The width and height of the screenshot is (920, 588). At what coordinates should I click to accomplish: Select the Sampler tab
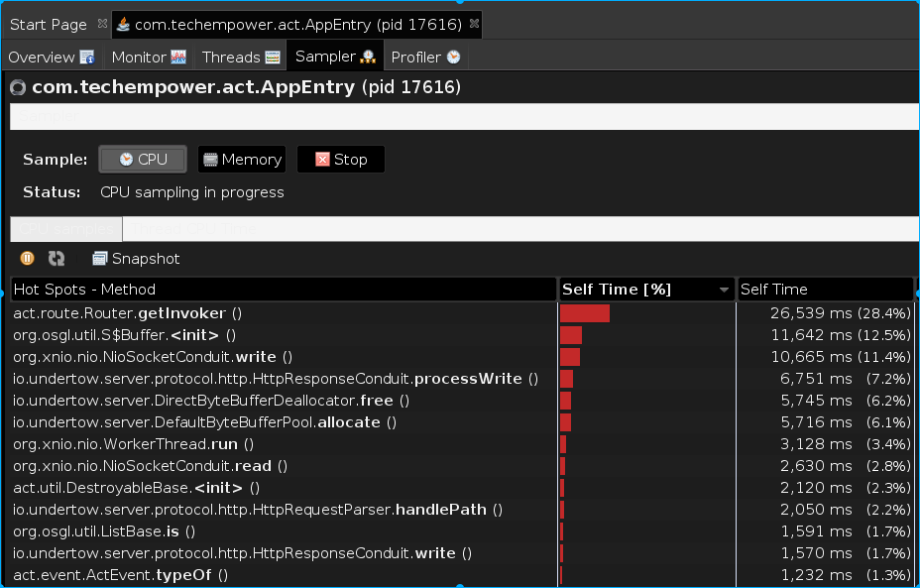coord(335,57)
